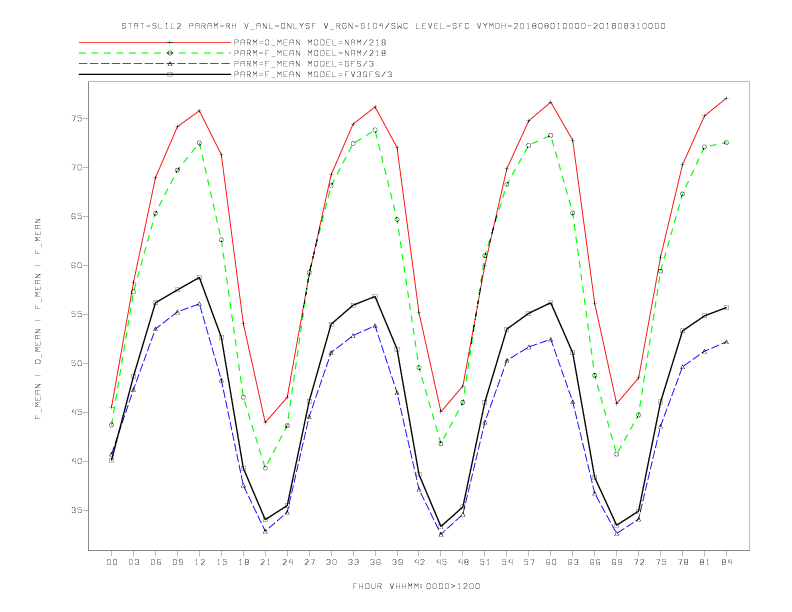
Task: Click the x-axis tick label 51
Action: pos(485,562)
